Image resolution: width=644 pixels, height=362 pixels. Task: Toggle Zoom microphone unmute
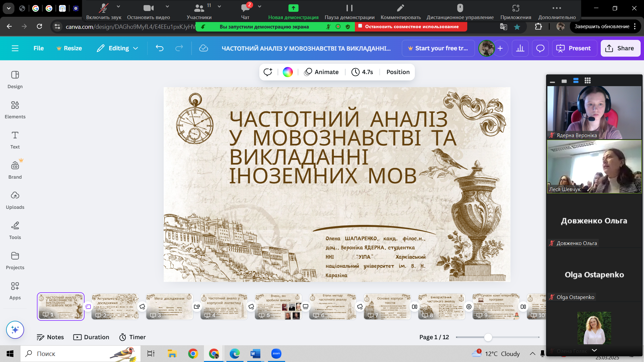[x=104, y=11]
